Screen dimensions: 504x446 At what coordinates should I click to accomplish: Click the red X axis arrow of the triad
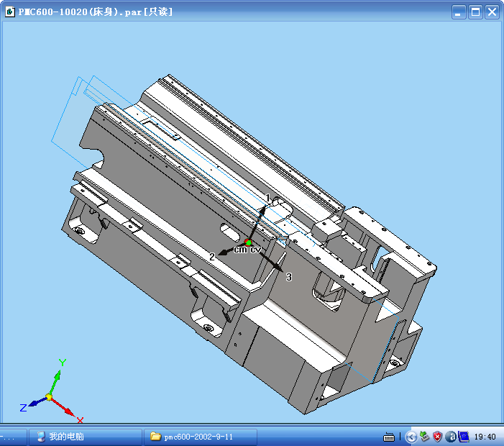coord(63,407)
